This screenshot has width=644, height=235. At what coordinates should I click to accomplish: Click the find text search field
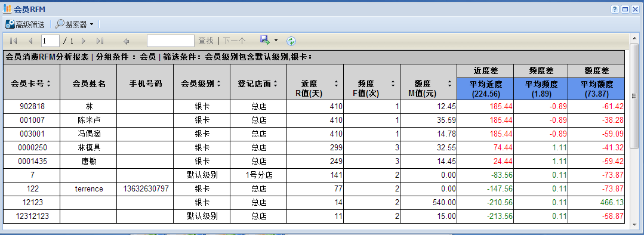coord(171,41)
